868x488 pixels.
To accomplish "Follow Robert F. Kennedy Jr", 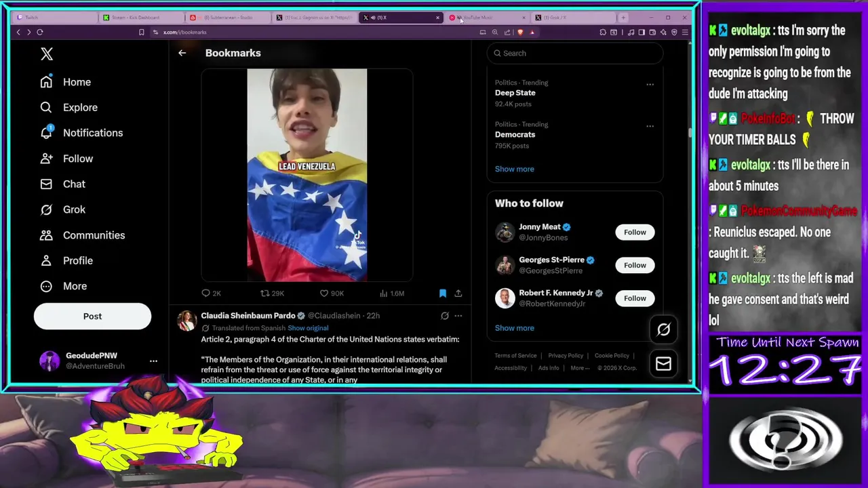I will point(635,298).
